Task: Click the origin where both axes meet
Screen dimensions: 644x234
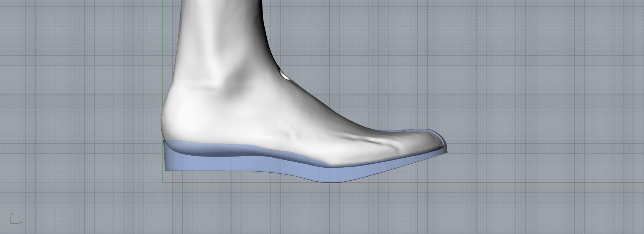Action: (163, 183)
